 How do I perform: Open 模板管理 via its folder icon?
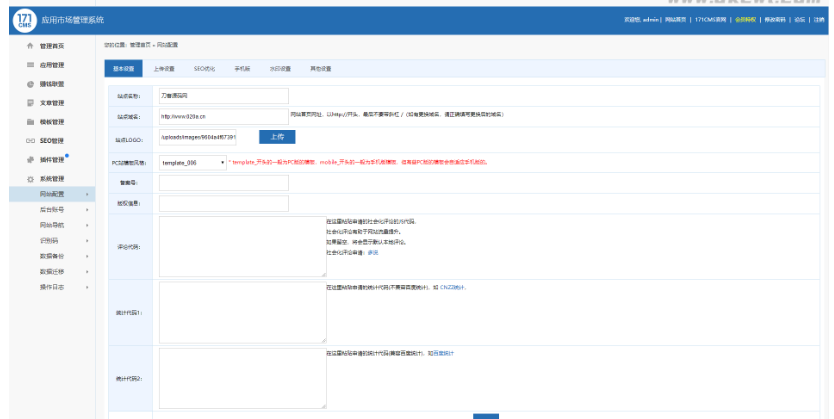pyautogui.click(x=30, y=122)
